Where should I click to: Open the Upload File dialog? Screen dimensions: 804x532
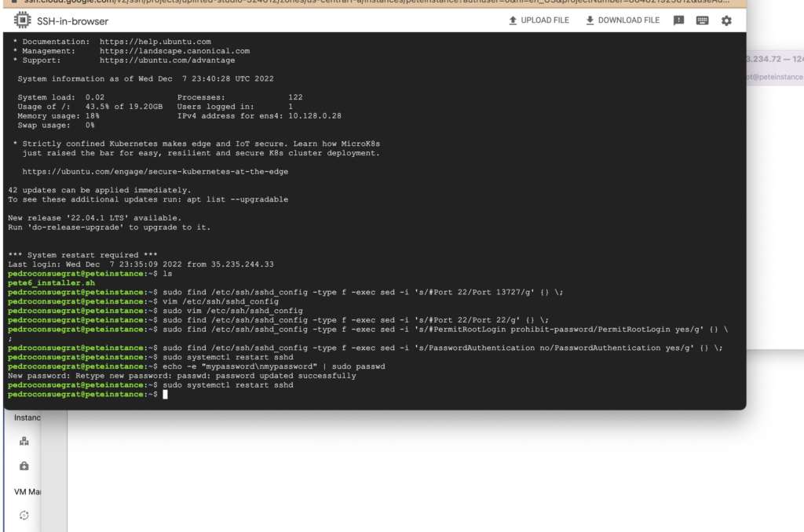click(x=539, y=20)
